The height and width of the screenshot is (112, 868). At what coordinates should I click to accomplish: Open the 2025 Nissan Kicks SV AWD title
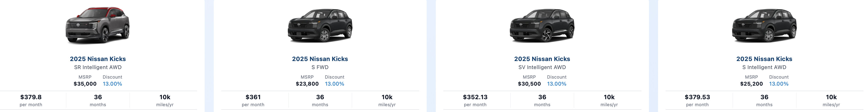[x=542, y=59]
